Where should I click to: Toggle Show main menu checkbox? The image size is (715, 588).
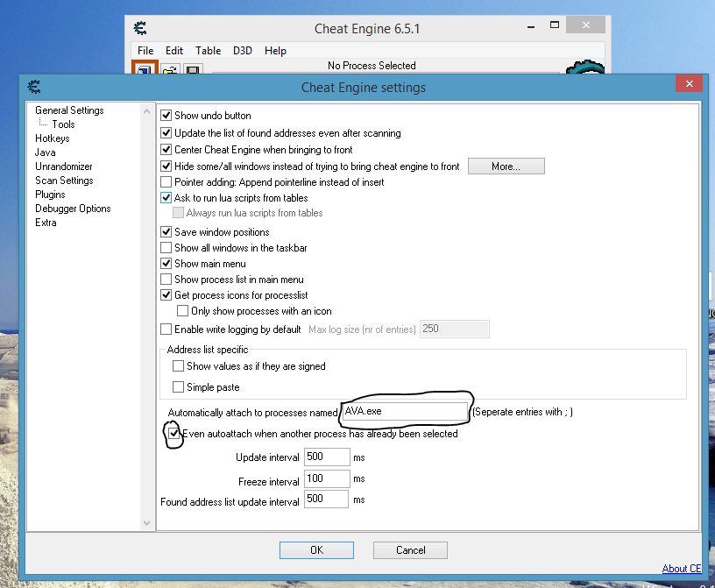pyautogui.click(x=166, y=263)
